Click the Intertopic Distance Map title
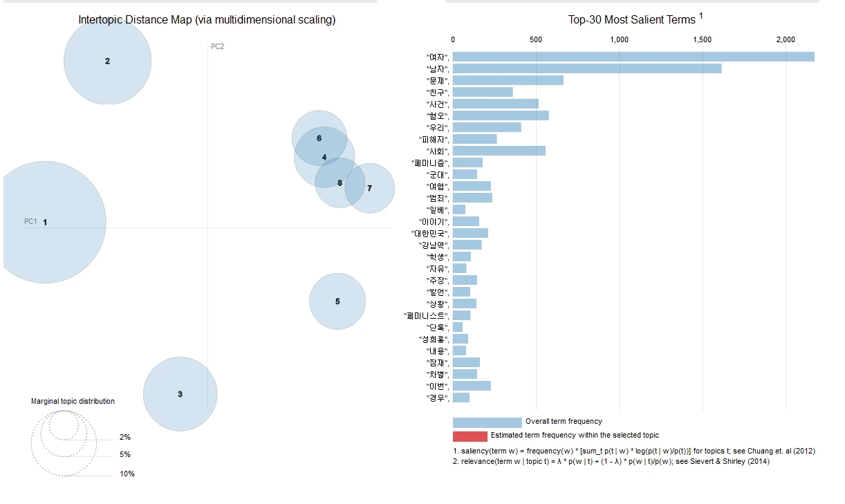 207,20
